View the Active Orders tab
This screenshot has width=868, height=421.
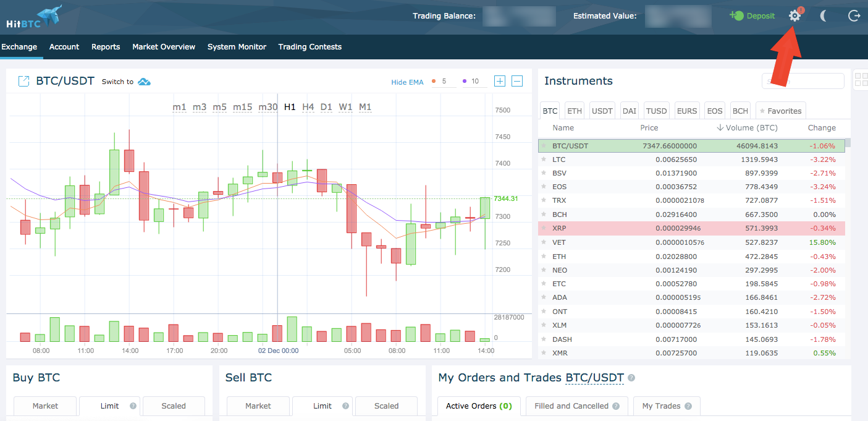click(x=479, y=406)
